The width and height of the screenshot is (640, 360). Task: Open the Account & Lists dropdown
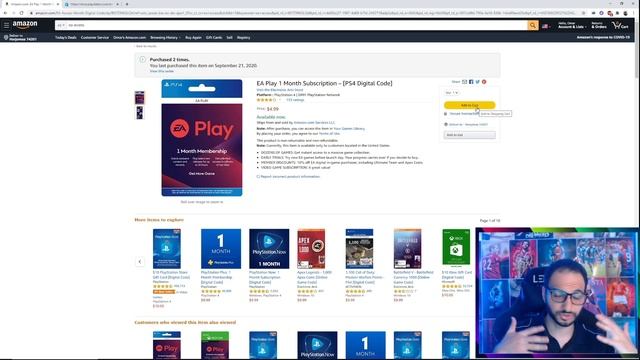click(572, 25)
